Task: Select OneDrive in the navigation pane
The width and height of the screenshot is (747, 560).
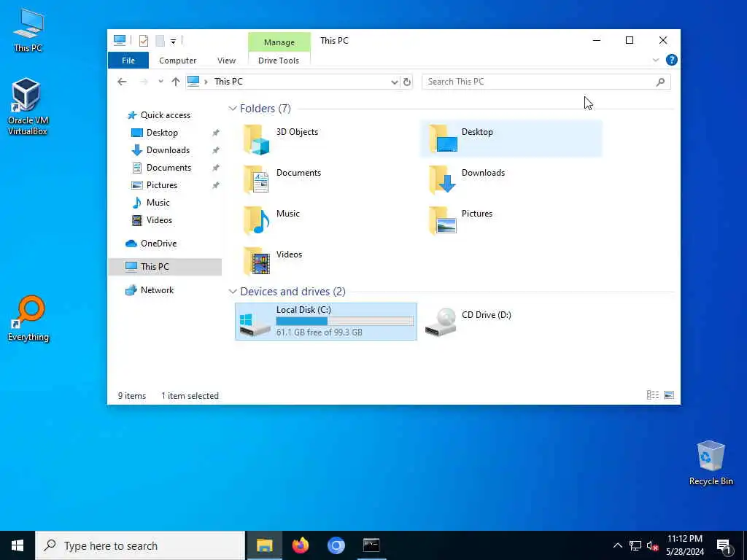Action: (158, 244)
